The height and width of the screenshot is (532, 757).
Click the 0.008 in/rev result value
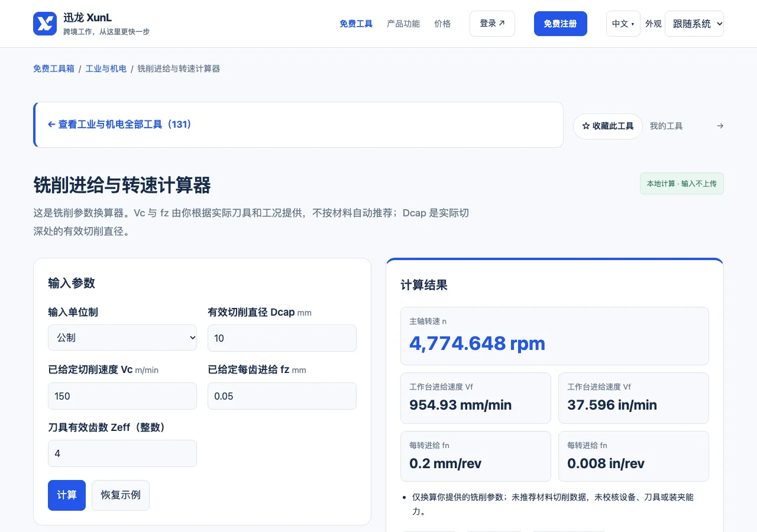click(606, 463)
